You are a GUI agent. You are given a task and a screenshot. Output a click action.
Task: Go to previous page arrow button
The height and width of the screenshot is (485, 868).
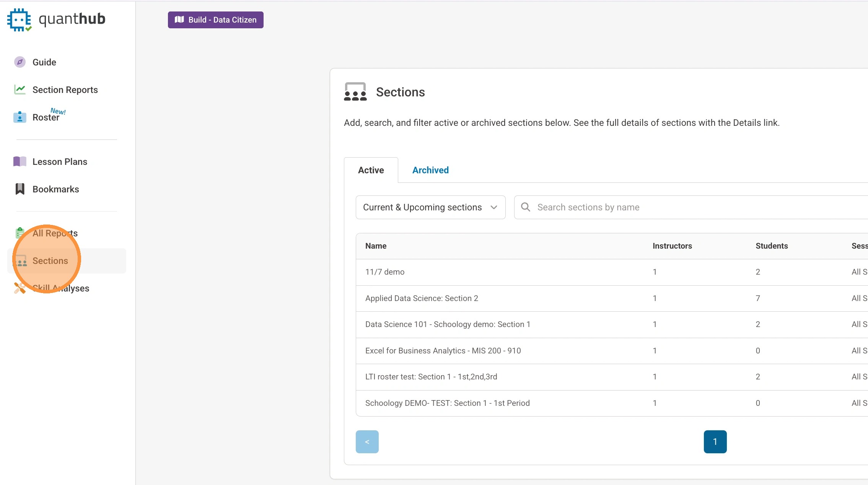coord(367,442)
